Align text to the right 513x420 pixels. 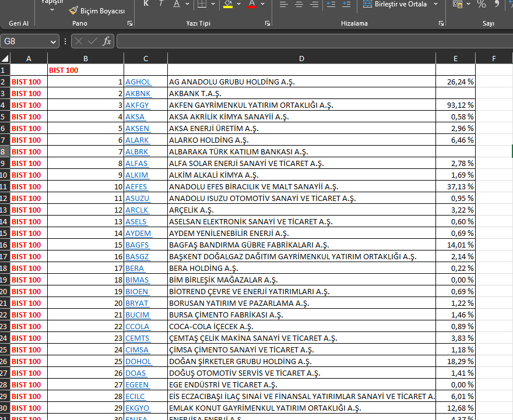(x=314, y=4)
